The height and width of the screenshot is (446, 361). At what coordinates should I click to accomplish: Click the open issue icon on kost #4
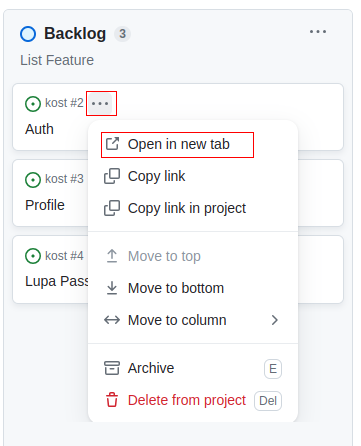[33, 256]
